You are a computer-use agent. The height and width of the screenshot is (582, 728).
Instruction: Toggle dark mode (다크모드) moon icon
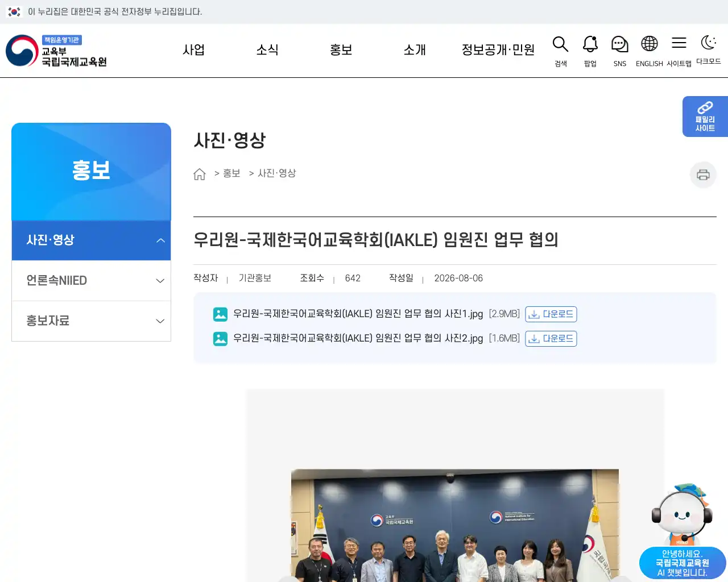pos(709,50)
